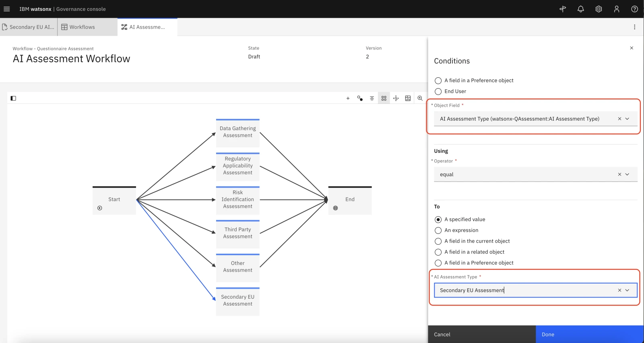The width and height of the screenshot is (644, 343).
Task: Select the 'An expression' radio
Action: (438, 230)
